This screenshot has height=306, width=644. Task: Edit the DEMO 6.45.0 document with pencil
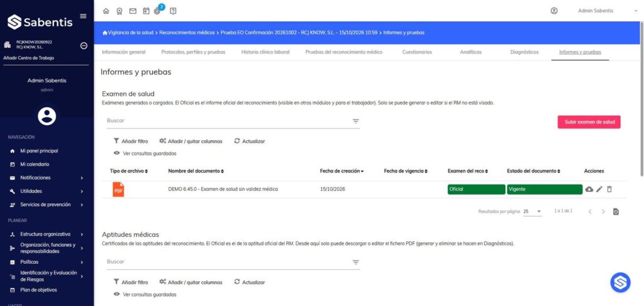(599, 189)
